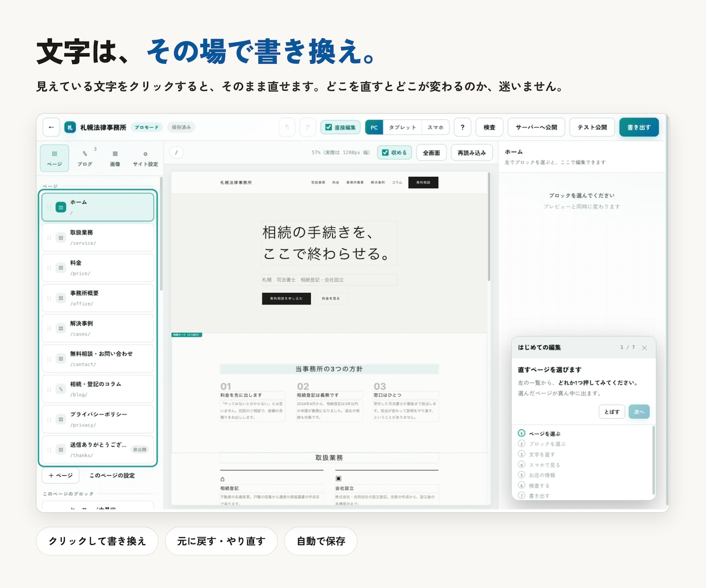This screenshot has height=588, width=706.
Task: Click 自動で保存 feature pill
Action: (321, 541)
